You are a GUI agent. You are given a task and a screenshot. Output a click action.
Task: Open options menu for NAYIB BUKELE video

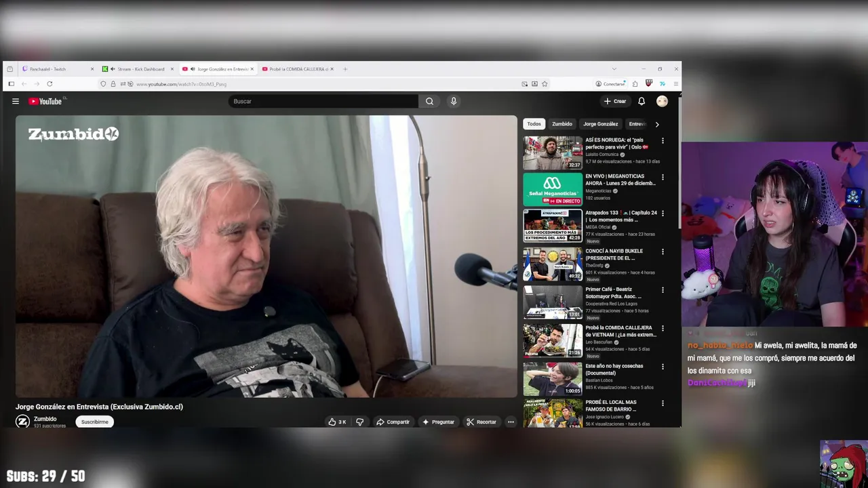[x=663, y=252]
